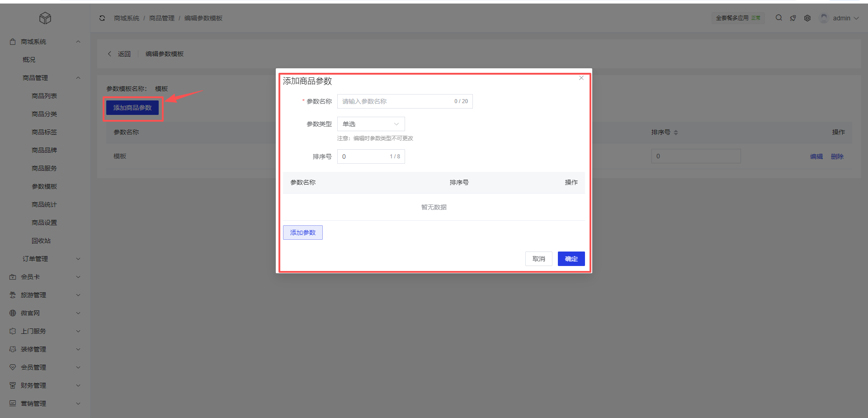The image size is (868, 418).
Task: Click the rocket icon in header
Action: [793, 18]
